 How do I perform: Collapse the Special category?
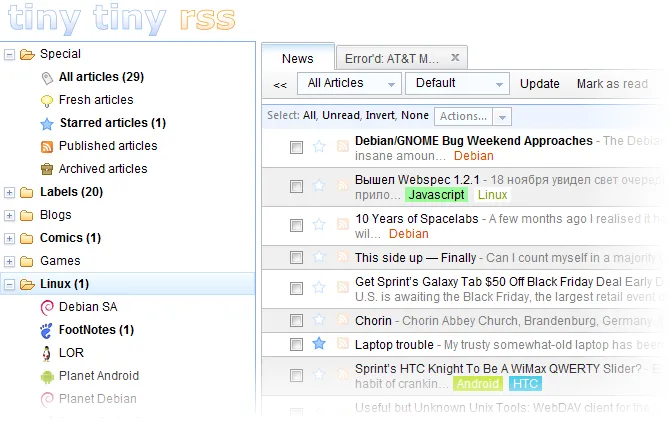(x=9, y=55)
